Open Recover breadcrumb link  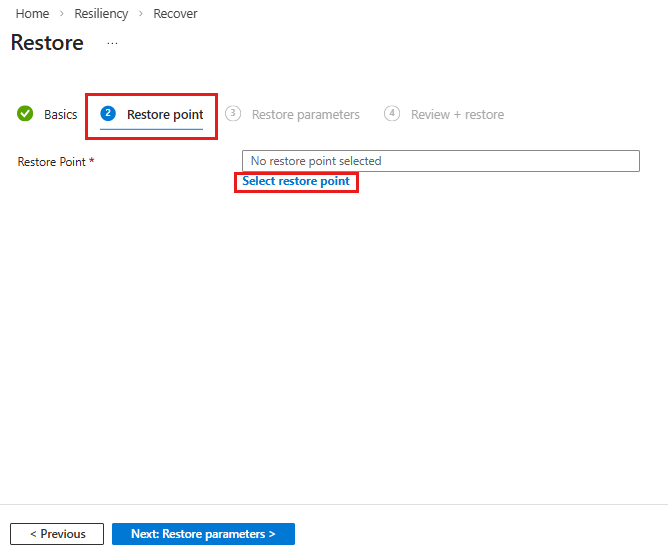click(x=175, y=14)
